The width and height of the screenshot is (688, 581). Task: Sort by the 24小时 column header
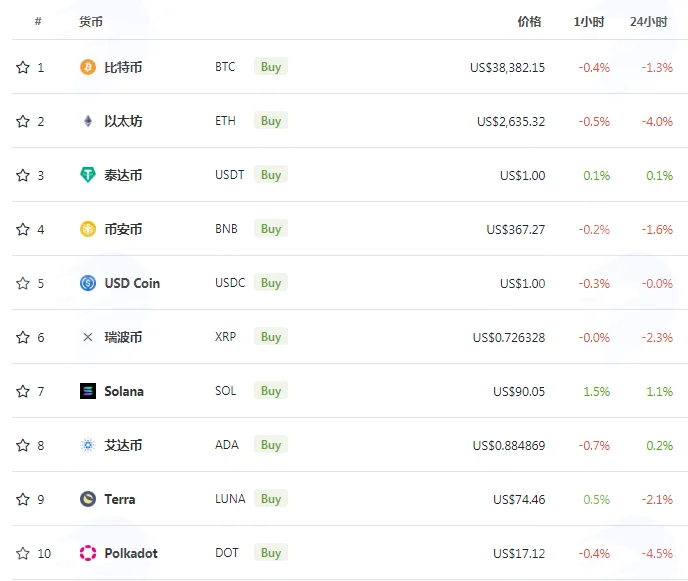tap(649, 22)
